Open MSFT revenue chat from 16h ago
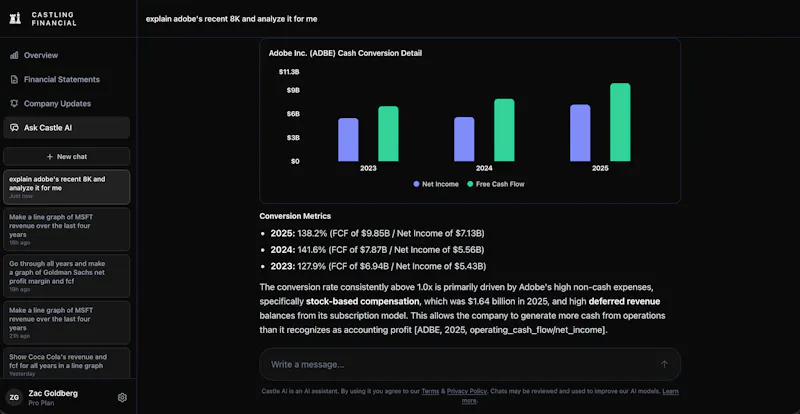Screen dimensions: 800x414 click(67, 229)
